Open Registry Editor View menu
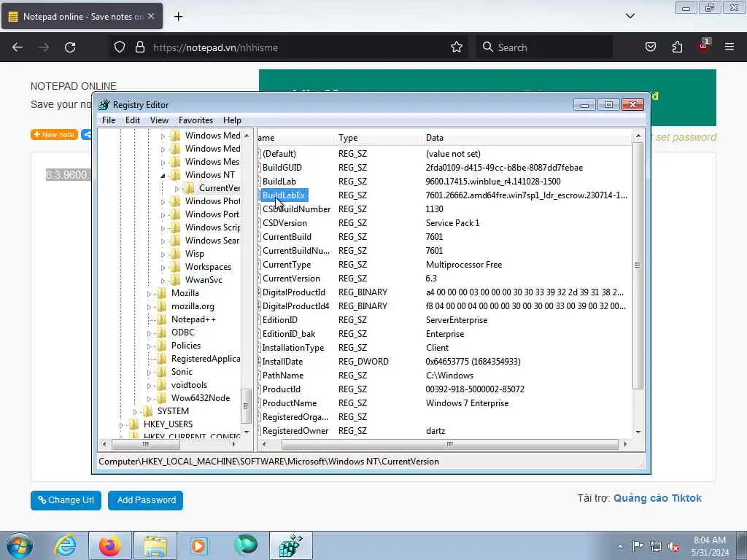747x560 pixels. [159, 120]
